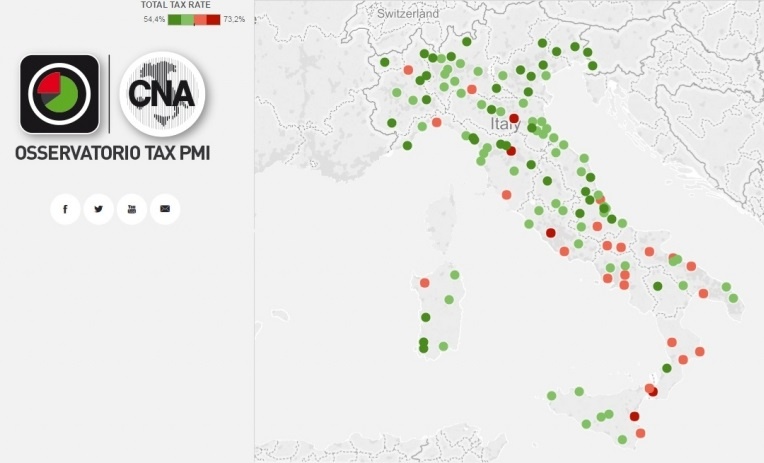Select the dark red marker in eastern Sicily

tap(634, 416)
